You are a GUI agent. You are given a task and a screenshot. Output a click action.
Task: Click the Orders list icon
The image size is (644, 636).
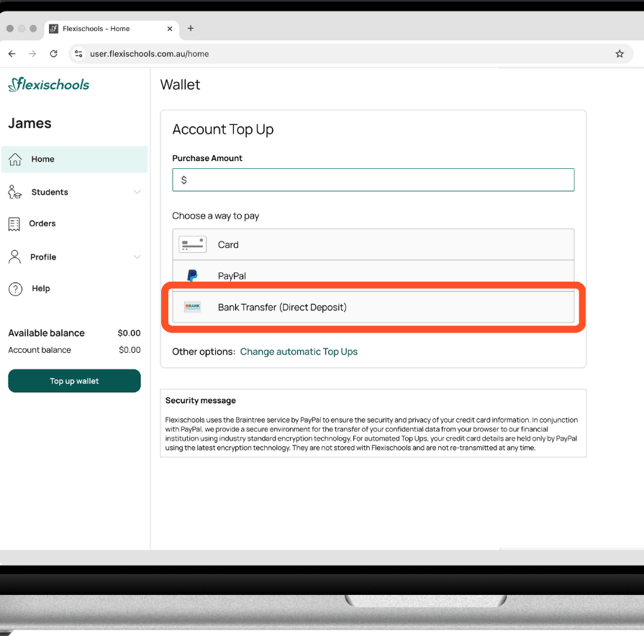(x=14, y=224)
